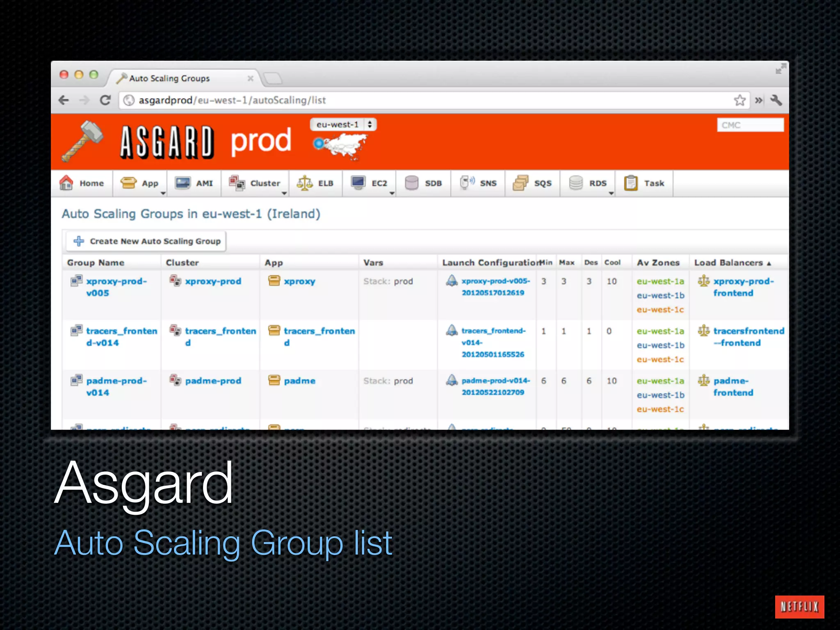The image size is (840, 630).
Task: Open xproxy-prod cluster link
Action: [x=213, y=281]
